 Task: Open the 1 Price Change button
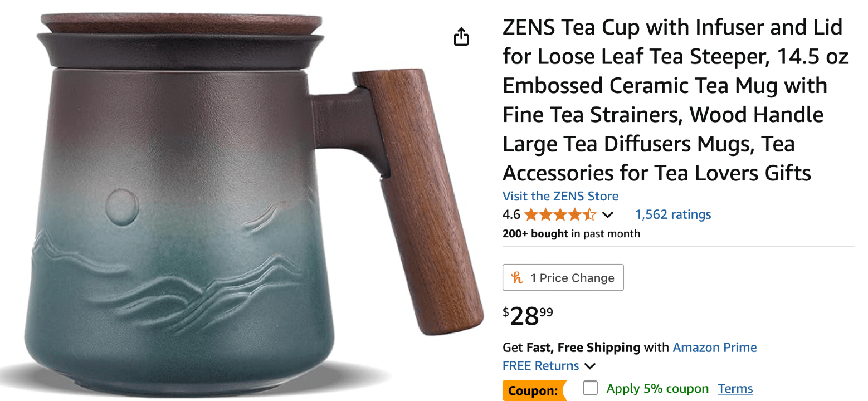point(563,277)
